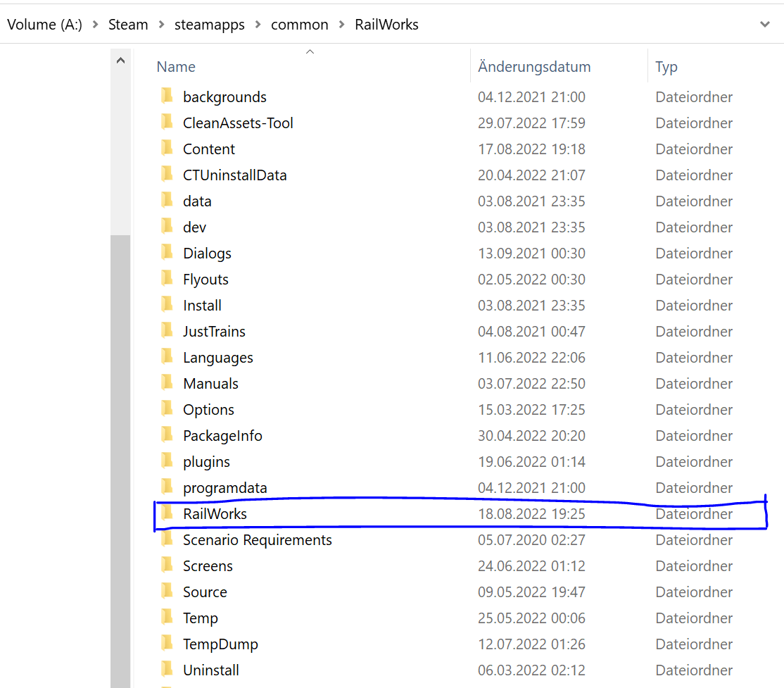Expand chevron after common breadcrumb
The height and width of the screenshot is (688, 784).
[x=341, y=24]
